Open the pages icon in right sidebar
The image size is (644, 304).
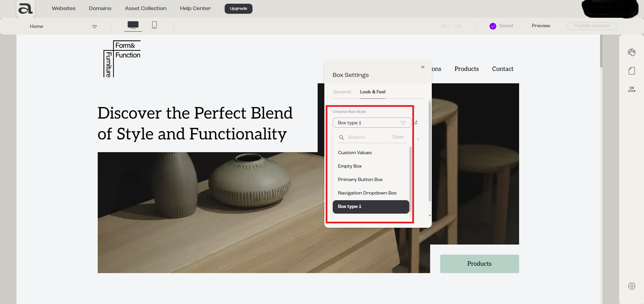tap(632, 71)
